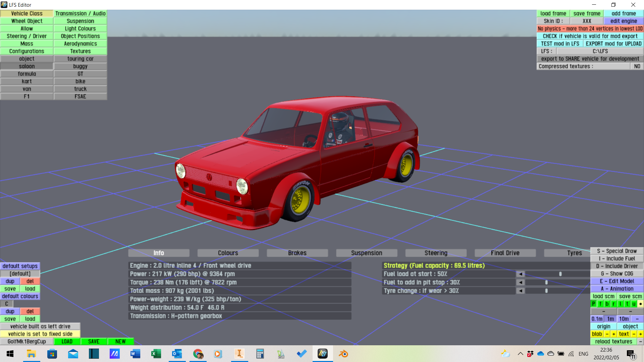This screenshot has width=644, height=362.
Task: Click the 'P' green view letter button
Action: point(594,304)
